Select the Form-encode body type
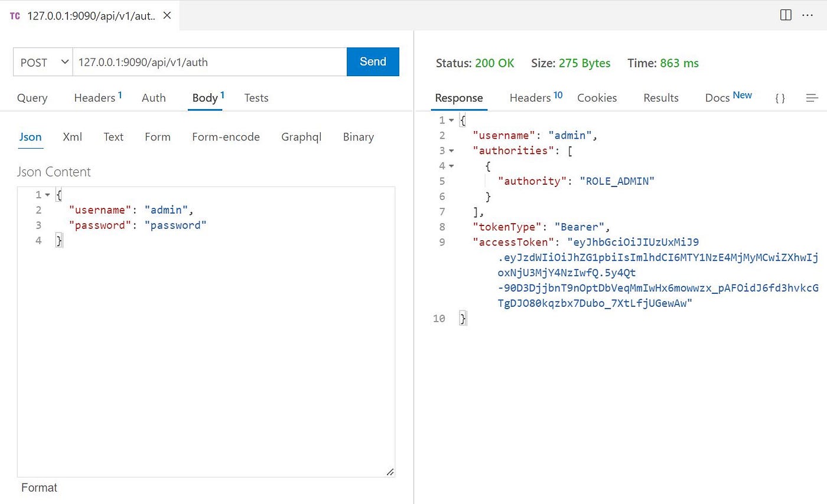Screen dimensions: 827x504 pos(226,137)
